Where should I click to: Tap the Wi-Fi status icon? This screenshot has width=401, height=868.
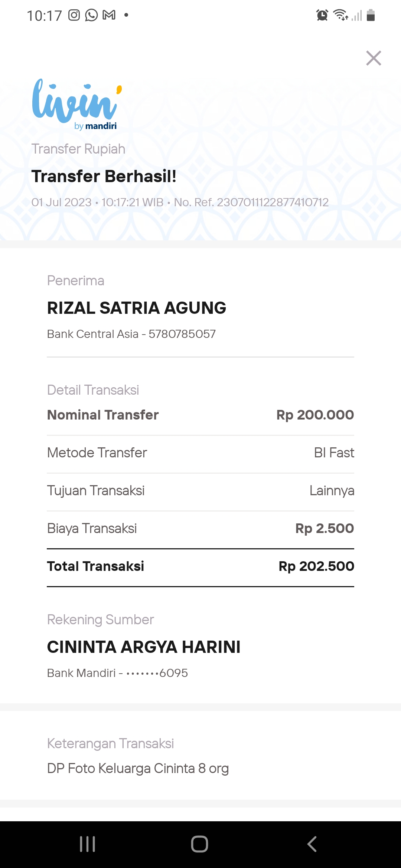(340, 15)
